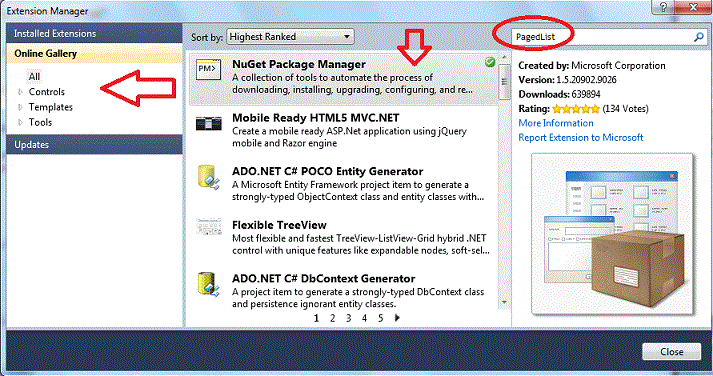Select the Templates tree item
The width and height of the screenshot is (713, 376).
50,107
